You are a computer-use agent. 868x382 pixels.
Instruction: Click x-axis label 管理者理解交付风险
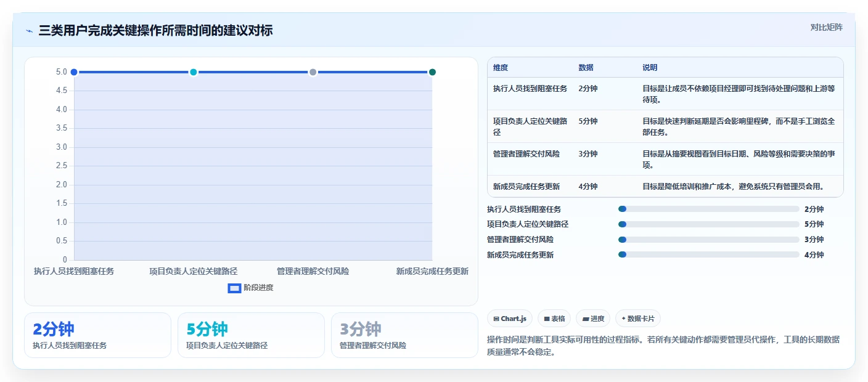coord(313,271)
